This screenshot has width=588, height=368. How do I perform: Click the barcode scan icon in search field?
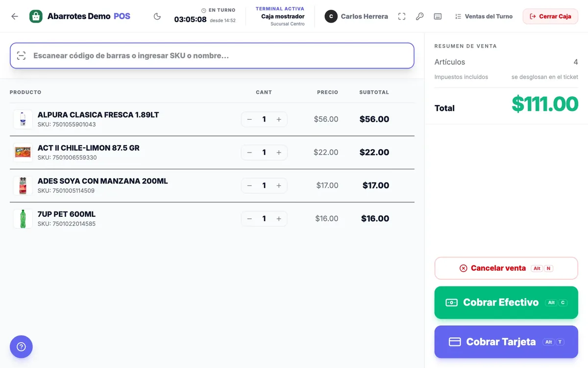21,55
